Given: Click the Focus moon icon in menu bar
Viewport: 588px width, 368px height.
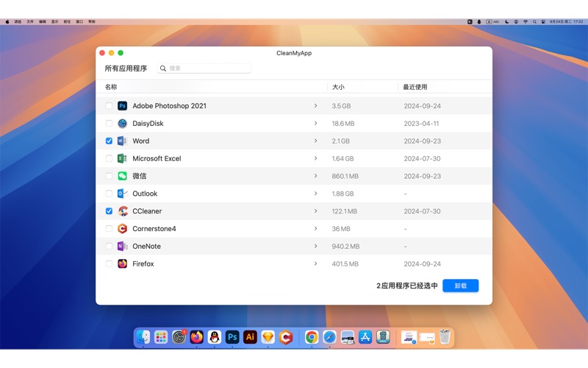Looking at the screenshot, I should click(507, 22).
